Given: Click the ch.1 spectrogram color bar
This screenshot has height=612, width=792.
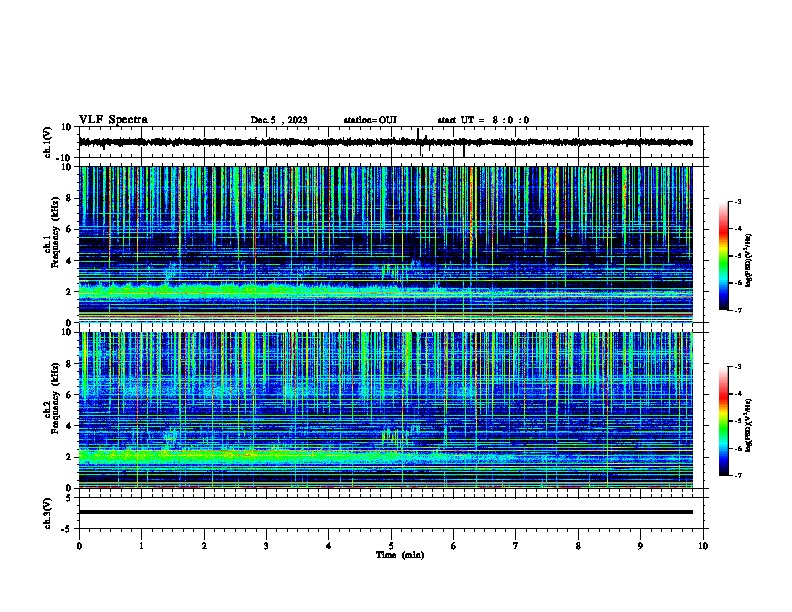Looking at the screenshot, I should point(724,256).
